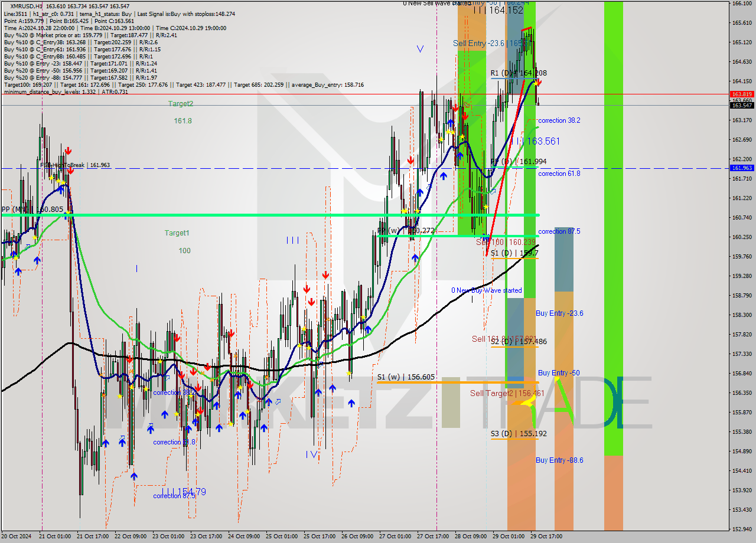The image size is (756, 543).
Task: Click the 154.890 price axis label
Action: click(742, 452)
